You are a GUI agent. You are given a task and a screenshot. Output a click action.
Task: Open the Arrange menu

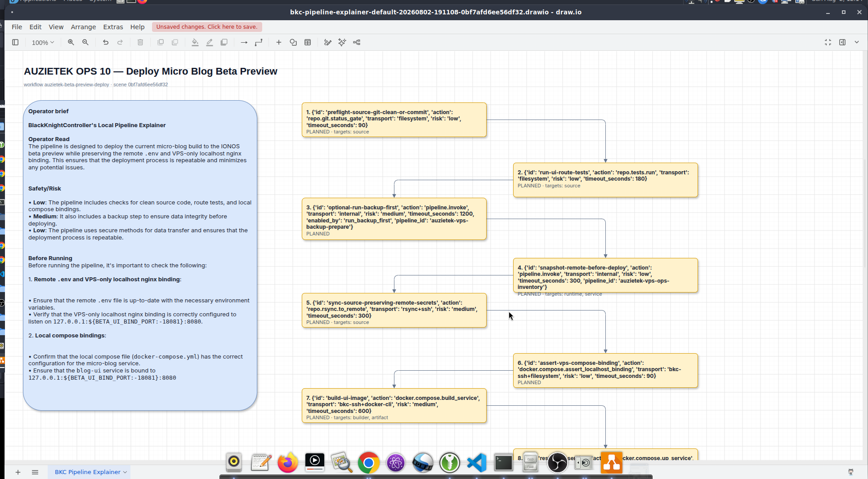83,27
